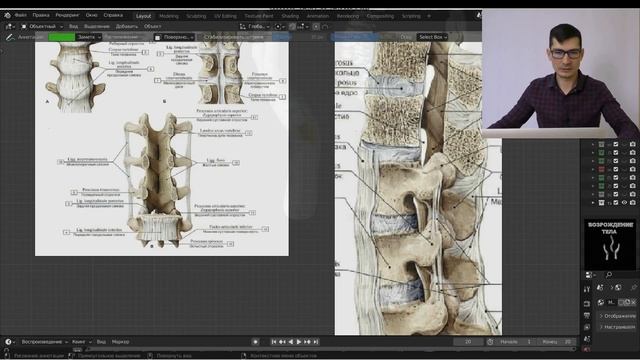Expand the first outliner row
The height and width of the screenshot is (360, 640).
(x=593, y=144)
